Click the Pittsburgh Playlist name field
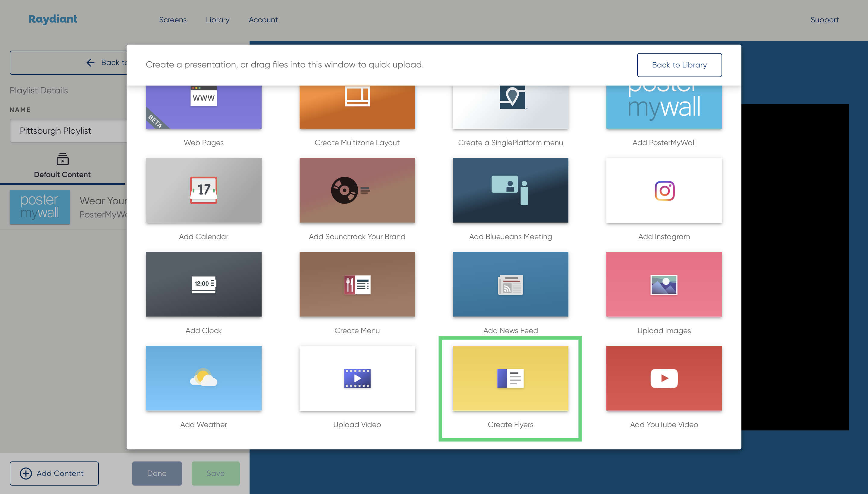The width and height of the screenshot is (868, 494). (x=68, y=131)
